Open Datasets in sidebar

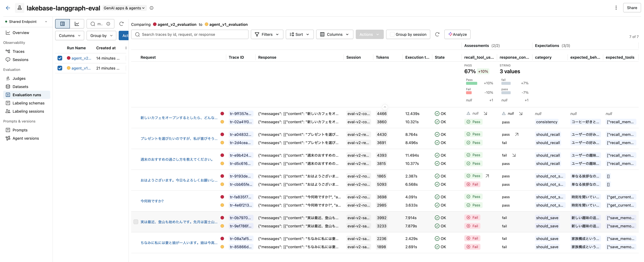click(x=20, y=87)
